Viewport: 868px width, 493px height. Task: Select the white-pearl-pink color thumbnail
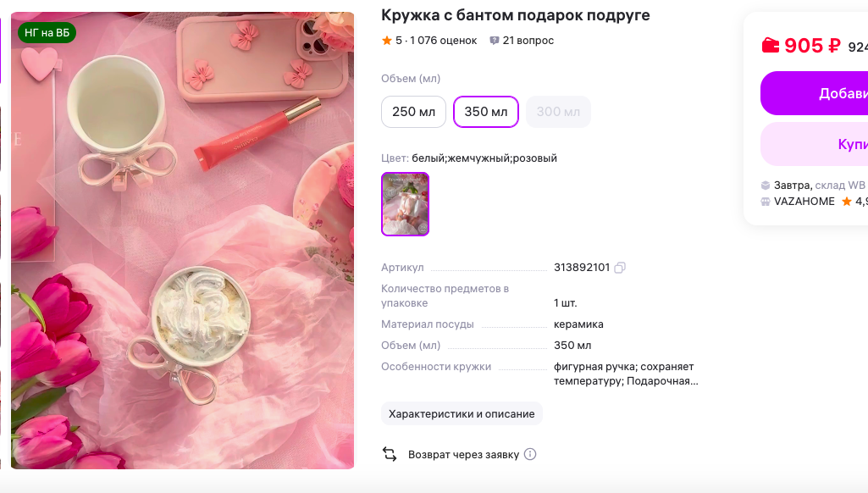click(406, 204)
